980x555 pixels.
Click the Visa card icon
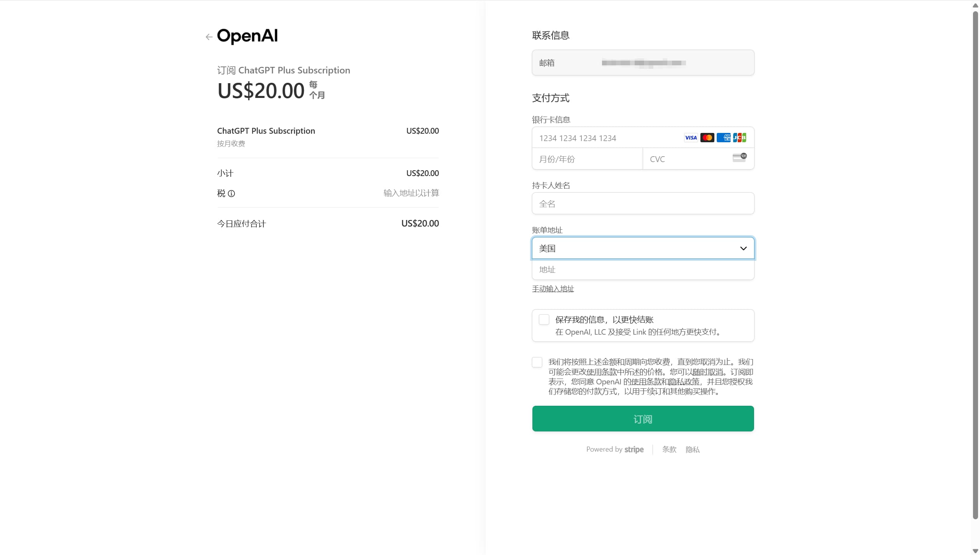pos(691,138)
